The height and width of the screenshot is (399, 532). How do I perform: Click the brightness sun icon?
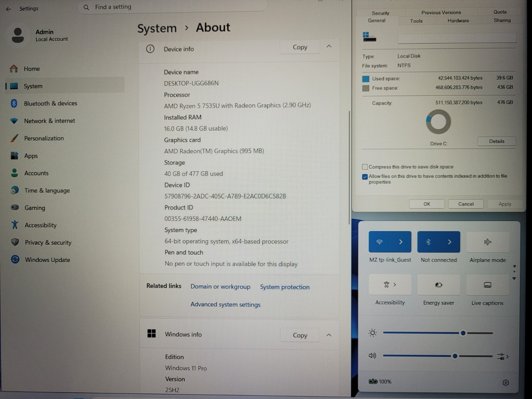coord(372,333)
